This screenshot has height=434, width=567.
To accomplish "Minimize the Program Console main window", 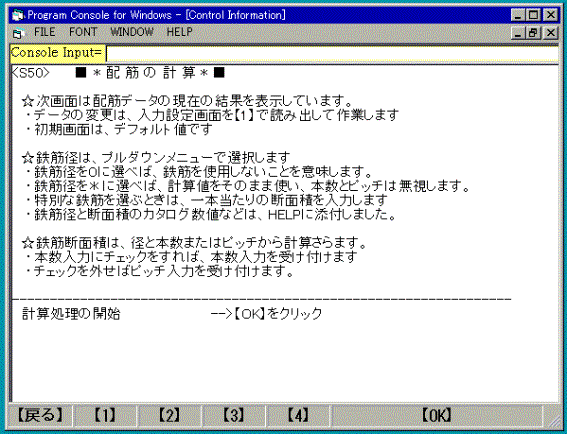I will 518,15.
